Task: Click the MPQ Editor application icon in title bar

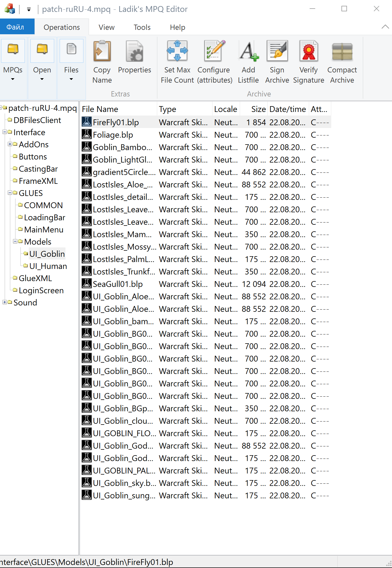Action: [x=10, y=9]
